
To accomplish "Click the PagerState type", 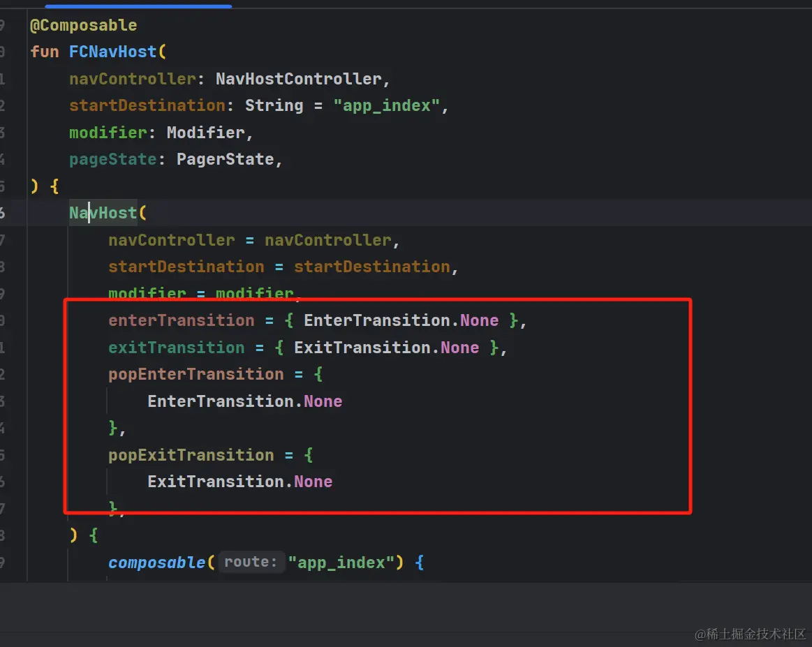I will [225, 159].
